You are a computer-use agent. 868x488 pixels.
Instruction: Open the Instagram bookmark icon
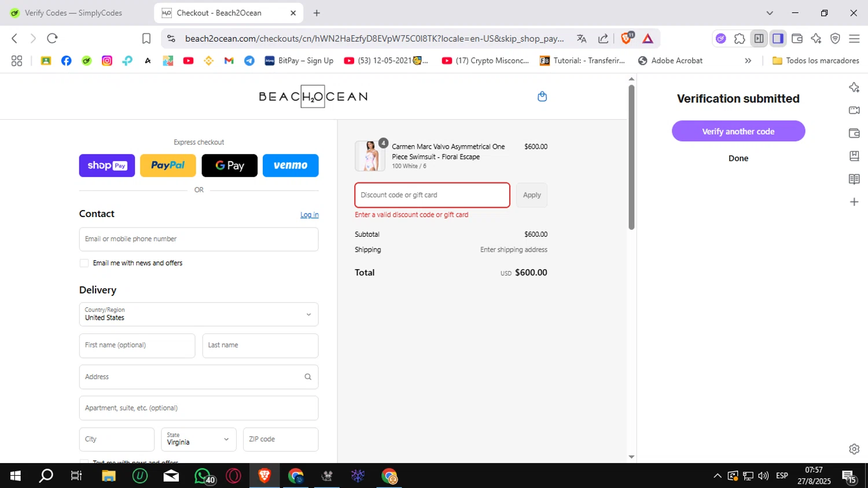point(107,60)
